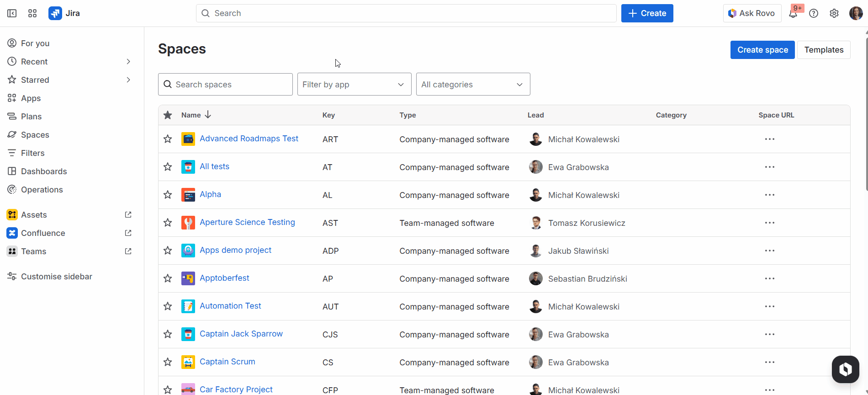The width and height of the screenshot is (868, 395).
Task: Click the Create space button
Action: point(762,50)
